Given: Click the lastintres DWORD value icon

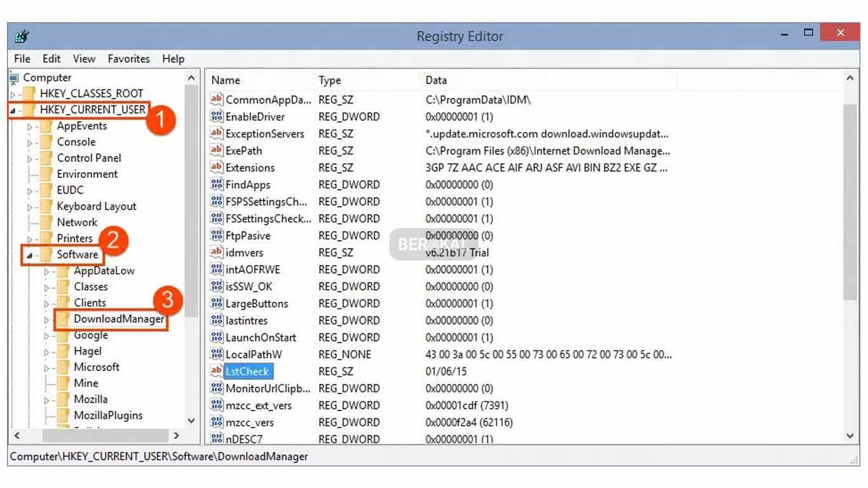Looking at the screenshot, I should pyautogui.click(x=217, y=321).
